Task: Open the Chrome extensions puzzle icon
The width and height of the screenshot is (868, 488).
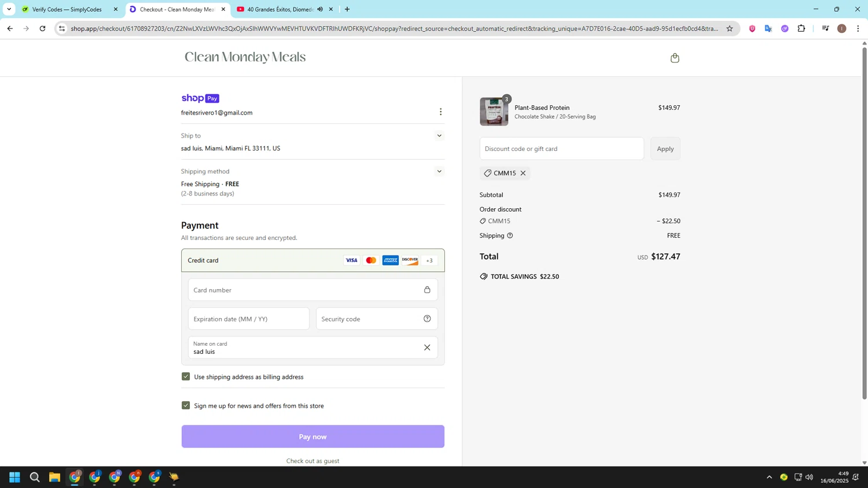Action: click(x=801, y=28)
